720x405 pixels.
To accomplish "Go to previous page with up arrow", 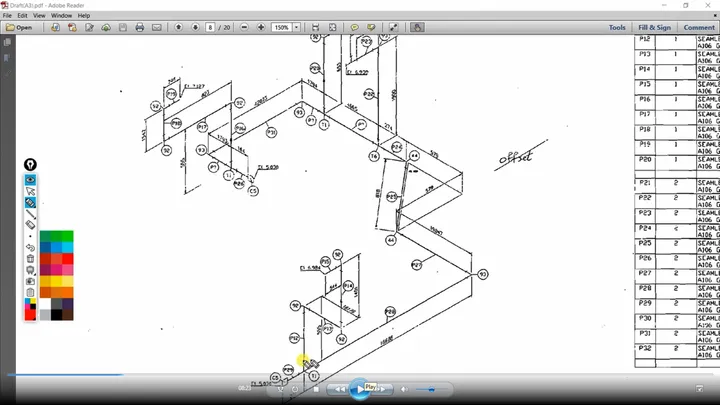I will pos(179,28).
